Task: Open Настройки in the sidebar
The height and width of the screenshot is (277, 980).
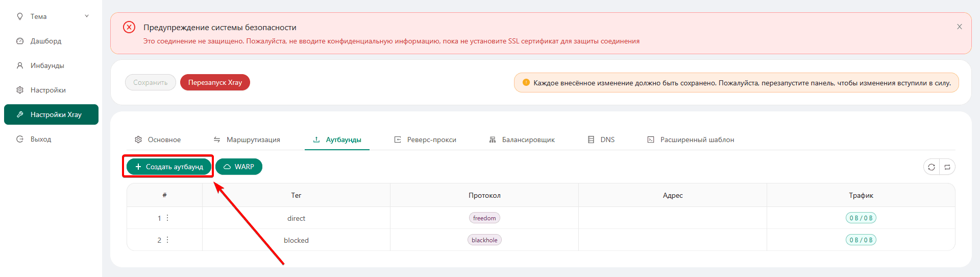Action: pyautogui.click(x=47, y=90)
